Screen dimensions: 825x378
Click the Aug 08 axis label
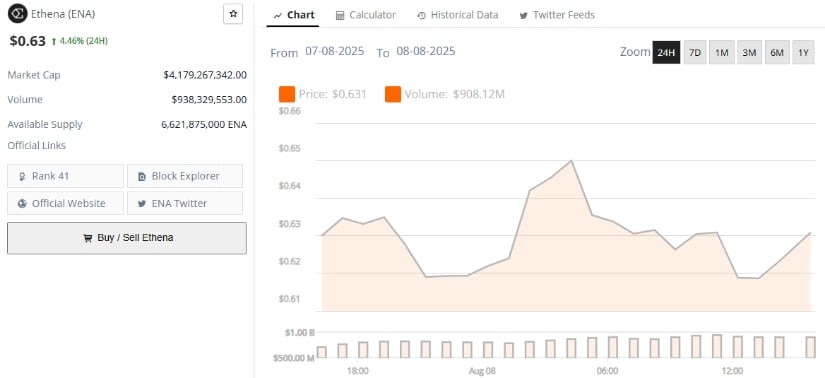[482, 371]
